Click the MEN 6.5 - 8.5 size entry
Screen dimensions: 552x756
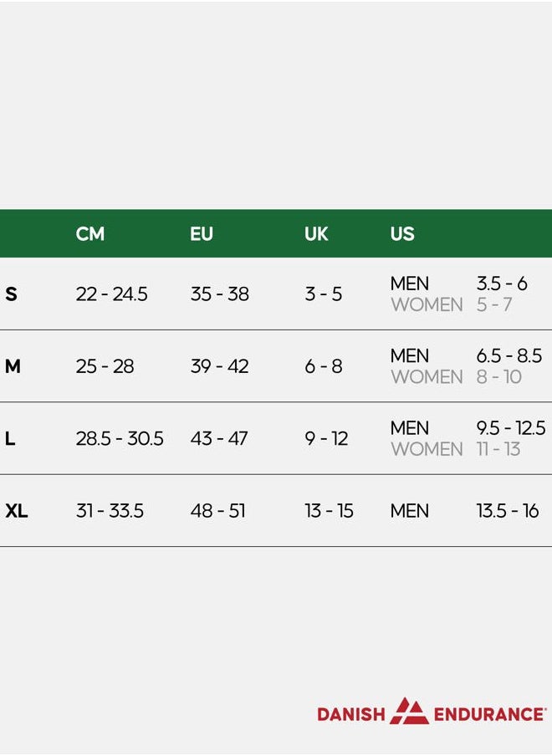click(466, 355)
